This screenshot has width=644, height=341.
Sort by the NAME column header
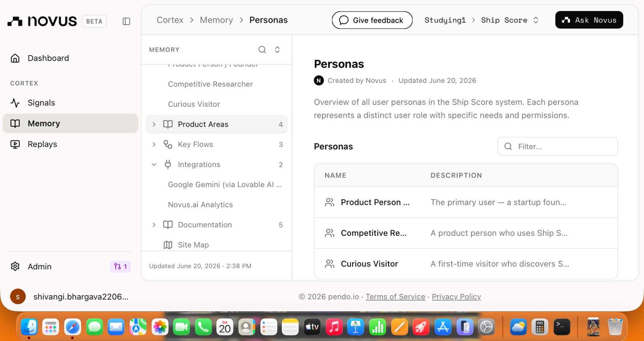(x=335, y=176)
